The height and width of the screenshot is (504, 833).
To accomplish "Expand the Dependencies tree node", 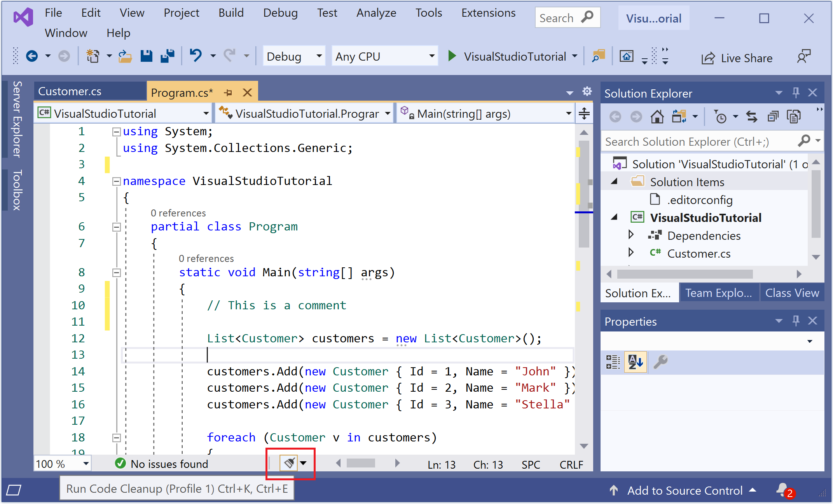I will point(631,235).
